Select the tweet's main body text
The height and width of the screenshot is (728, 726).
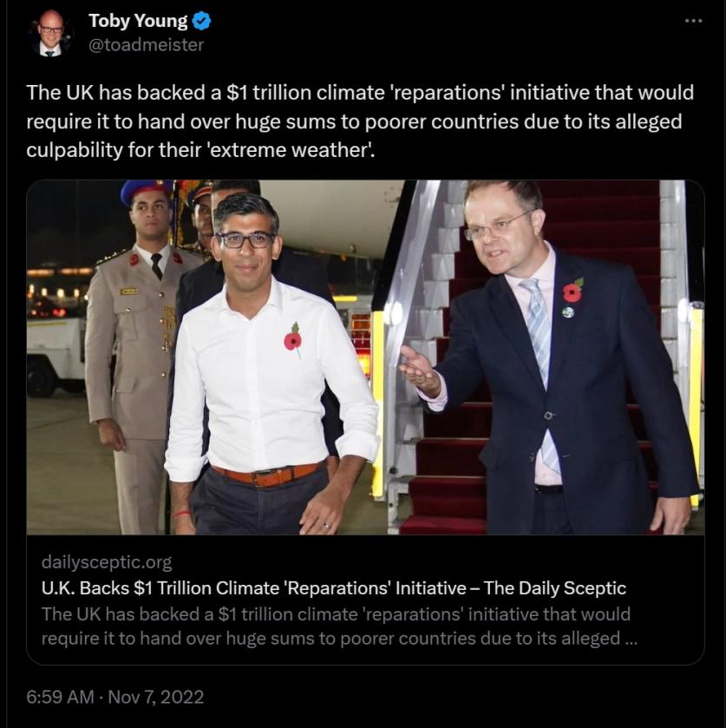point(360,121)
